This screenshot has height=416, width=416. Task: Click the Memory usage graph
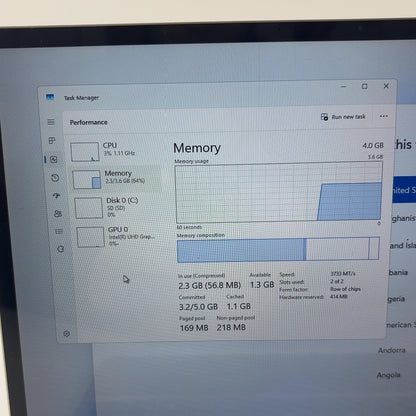point(279,192)
